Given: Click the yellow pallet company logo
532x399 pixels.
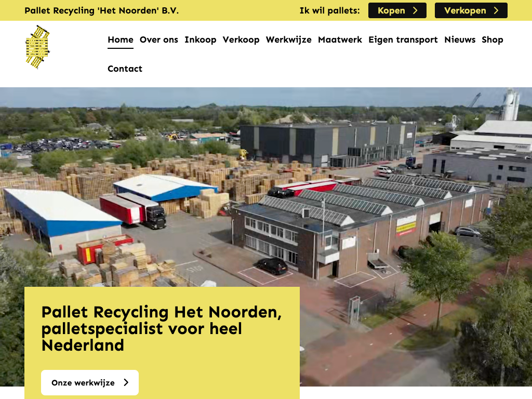Looking at the screenshot, I should 38,47.
